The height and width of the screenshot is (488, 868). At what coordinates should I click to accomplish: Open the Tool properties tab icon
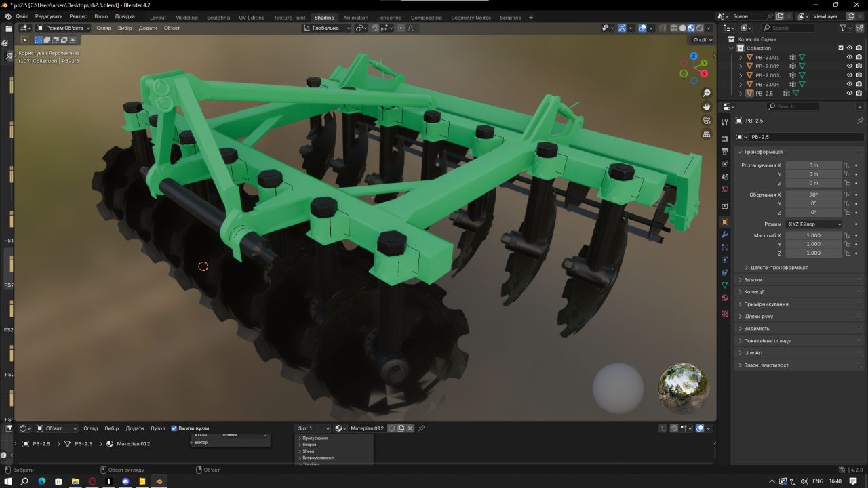tap(724, 122)
